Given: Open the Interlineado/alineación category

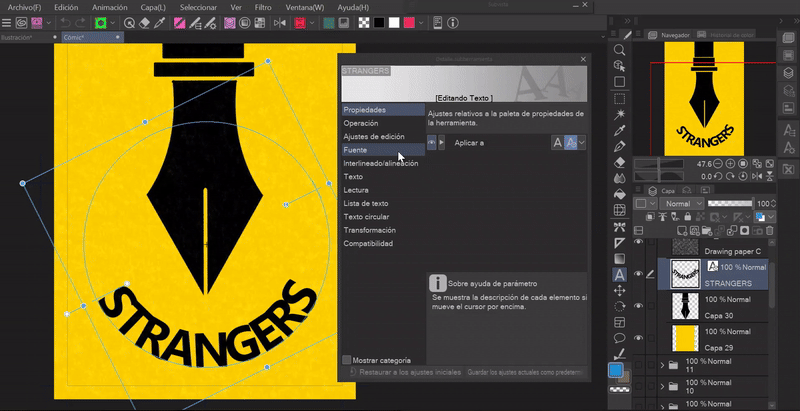Looking at the screenshot, I should point(383,163).
